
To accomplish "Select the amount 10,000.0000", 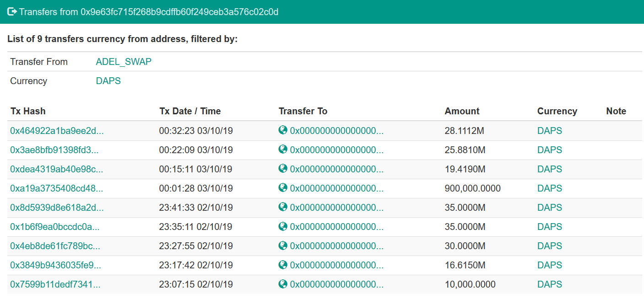I will [x=470, y=284].
